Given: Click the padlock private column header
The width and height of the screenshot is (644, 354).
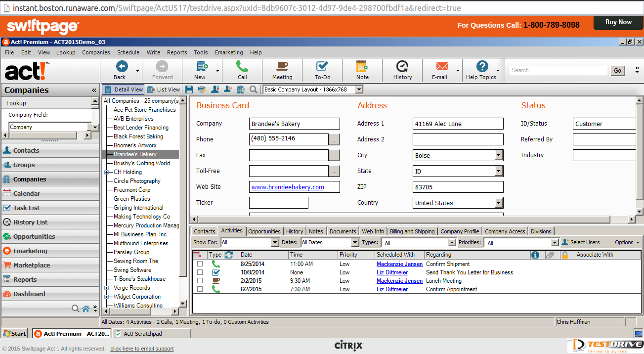Looking at the screenshot, I should (565, 255).
